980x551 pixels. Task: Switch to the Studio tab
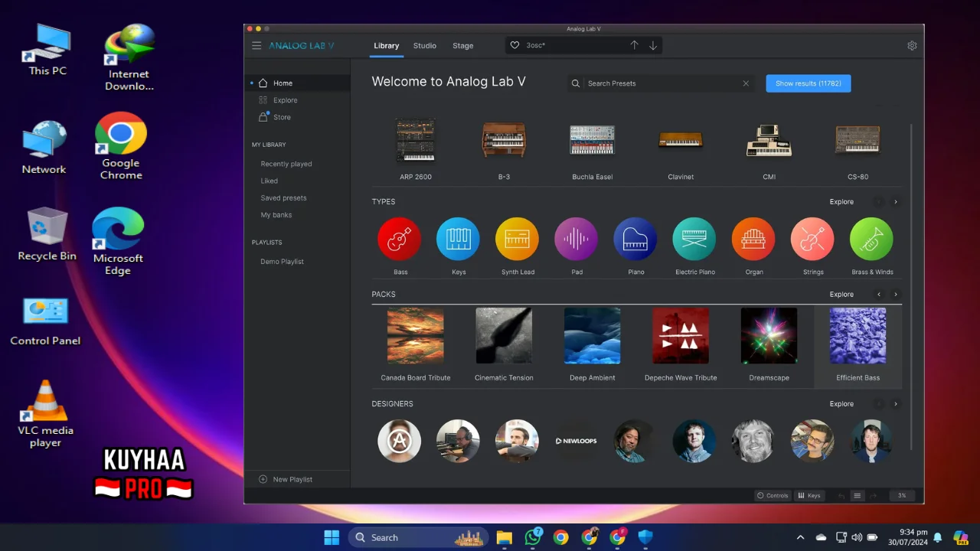(425, 46)
